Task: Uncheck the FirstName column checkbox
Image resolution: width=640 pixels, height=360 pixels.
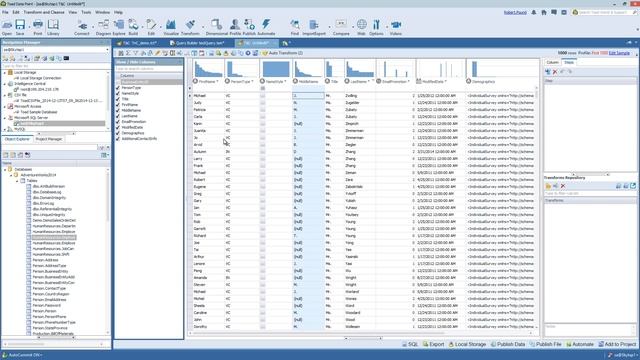Action: 118,105
